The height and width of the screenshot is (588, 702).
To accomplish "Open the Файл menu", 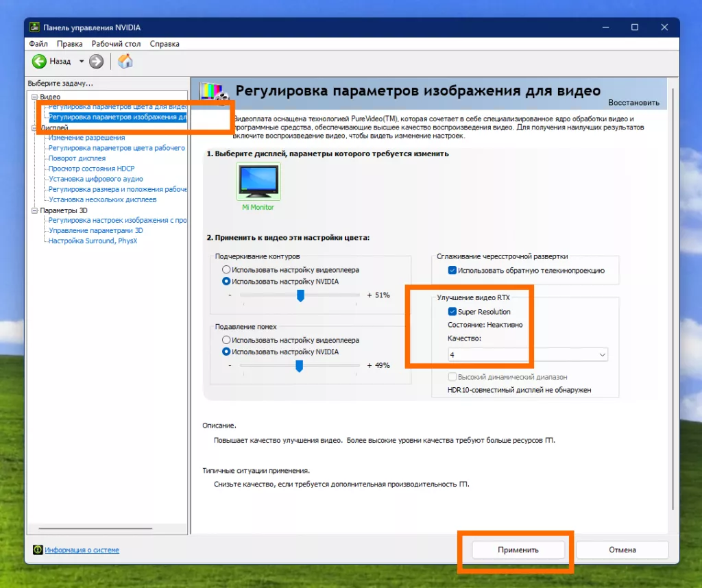I will pos(38,44).
